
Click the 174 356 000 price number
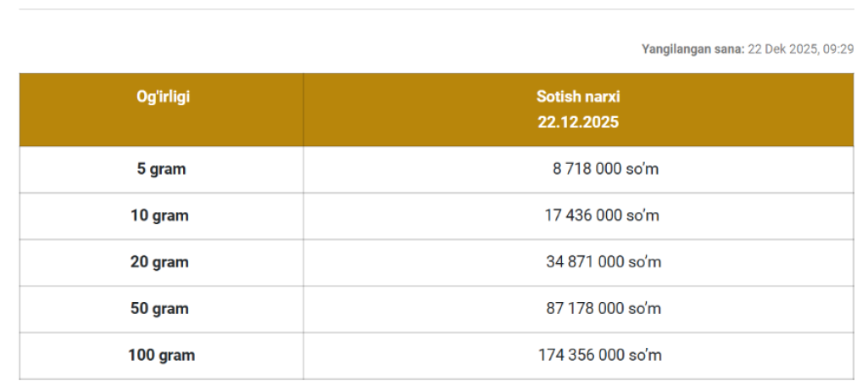581,355
